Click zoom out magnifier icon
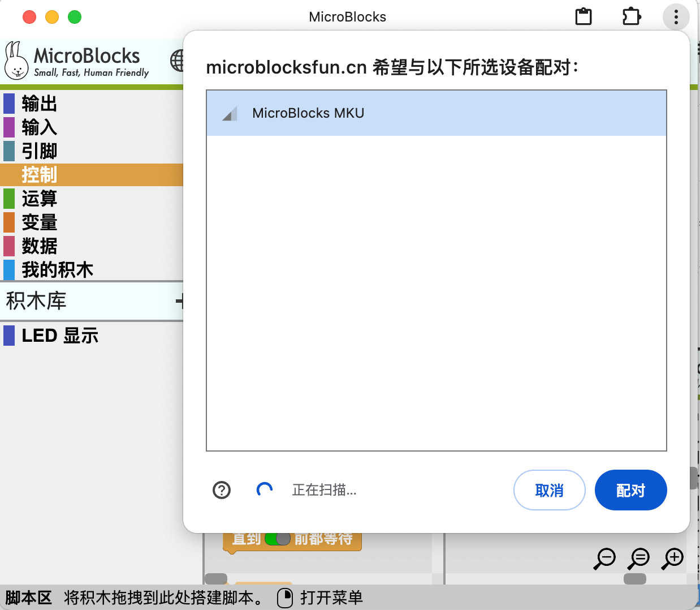 [605, 559]
